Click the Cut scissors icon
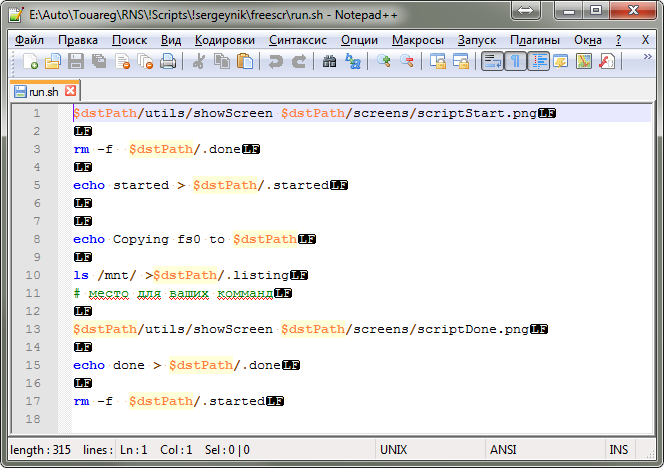Viewport: 664px width, 468px height. pyautogui.click(x=199, y=62)
